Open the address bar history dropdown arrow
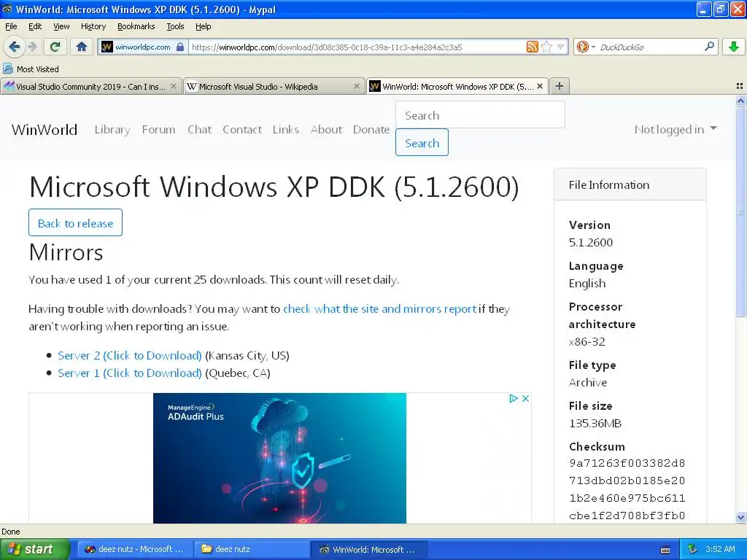 561,47
